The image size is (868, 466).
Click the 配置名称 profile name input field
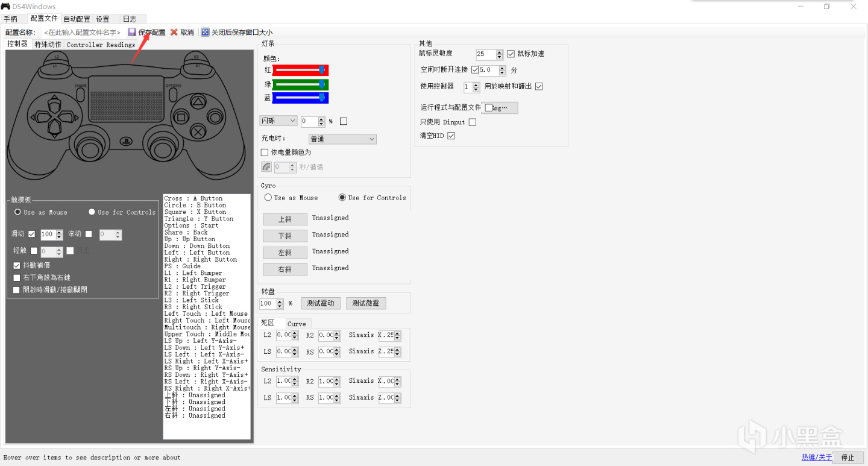(82, 32)
